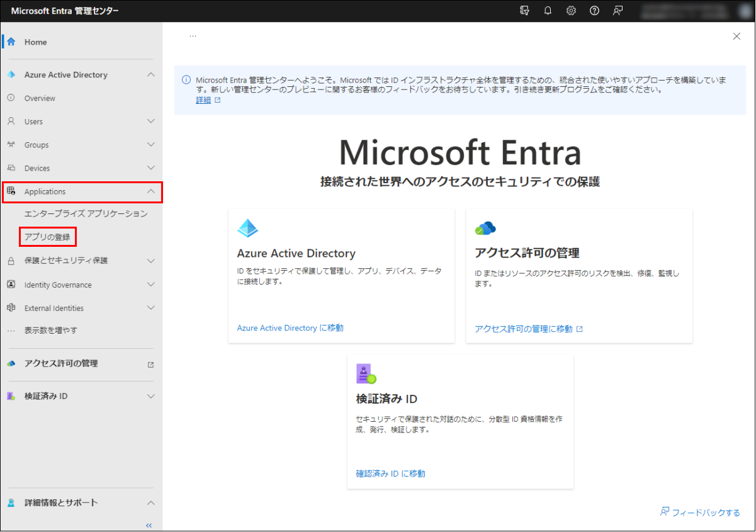
Task: Open the directory and subscription filter icon
Action: coord(524,11)
